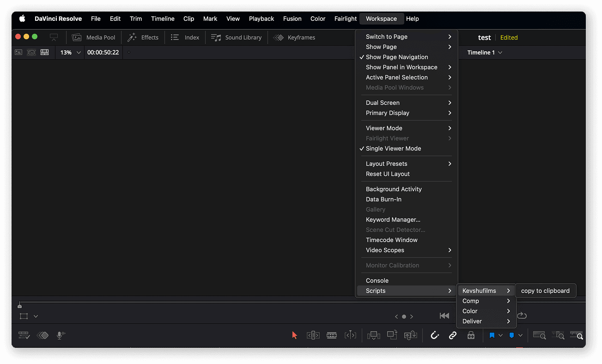Open the Sound Library panel
This screenshot has width=602, height=364.
[x=236, y=37]
